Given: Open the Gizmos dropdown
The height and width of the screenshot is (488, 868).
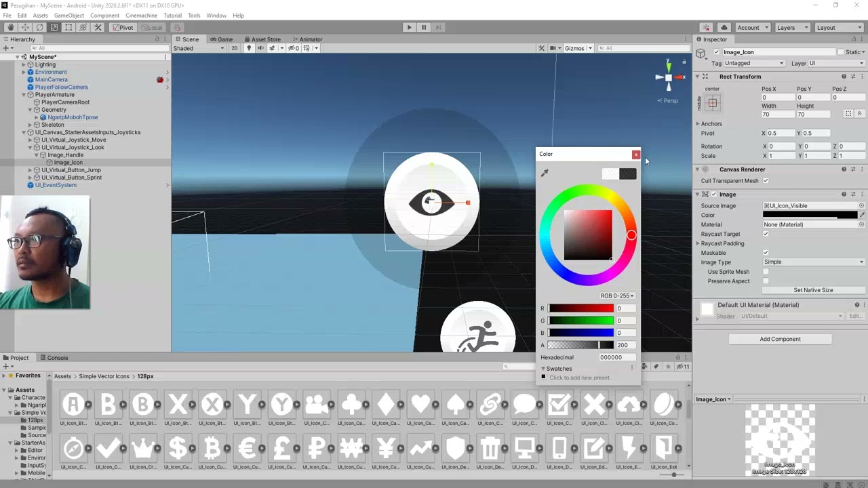Looking at the screenshot, I should click(579, 48).
